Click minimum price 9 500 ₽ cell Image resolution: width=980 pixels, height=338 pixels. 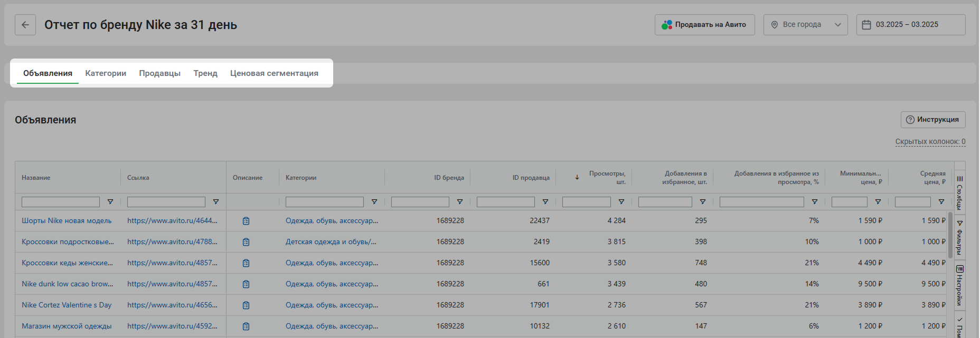(870, 284)
